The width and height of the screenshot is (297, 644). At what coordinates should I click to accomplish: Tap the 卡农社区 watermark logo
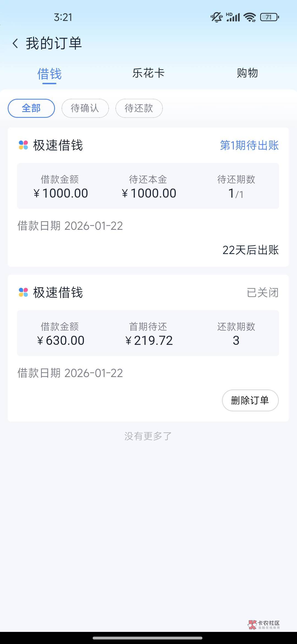click(264, 625)
